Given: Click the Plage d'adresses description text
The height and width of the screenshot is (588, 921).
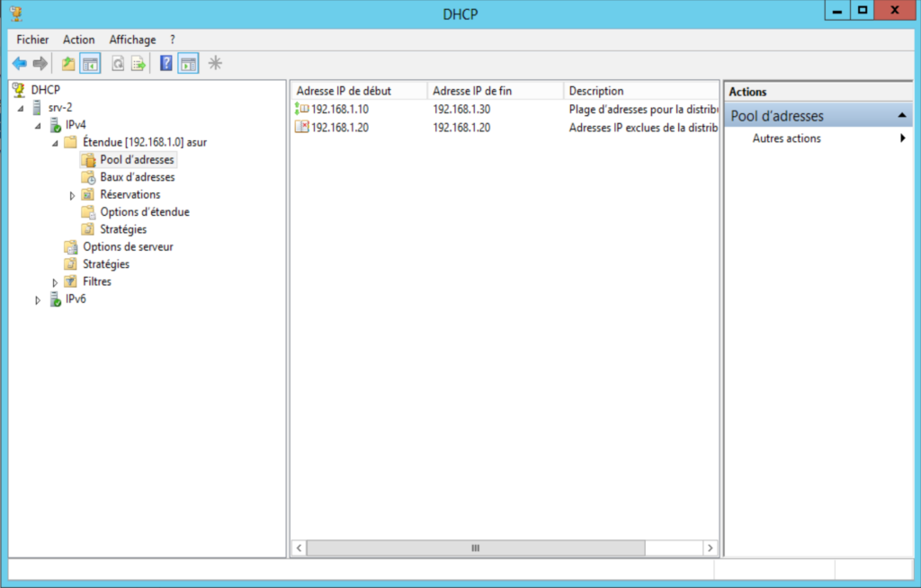Looking at the screenshot, I should [643, 110].
